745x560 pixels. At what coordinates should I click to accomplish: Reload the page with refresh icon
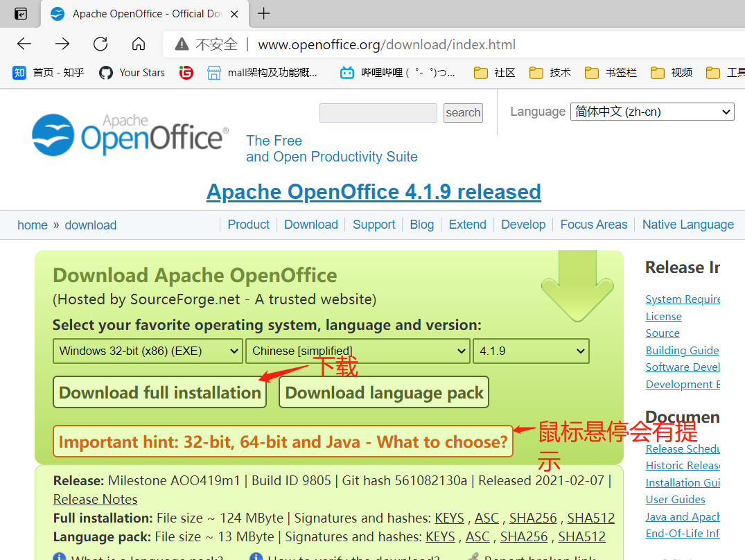(x=100, y=44)
